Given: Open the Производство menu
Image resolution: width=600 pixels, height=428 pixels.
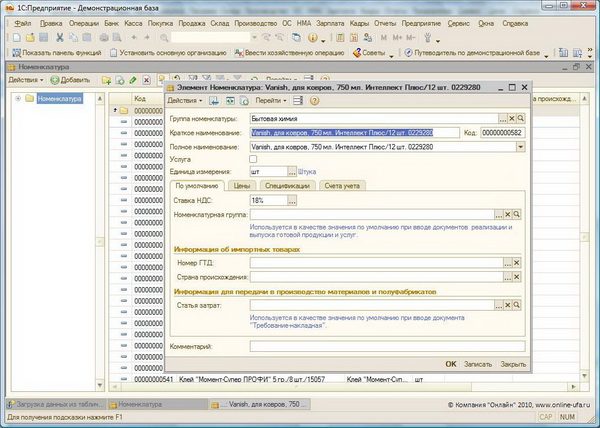Looking at the screenshot, I should pos(256,23).
